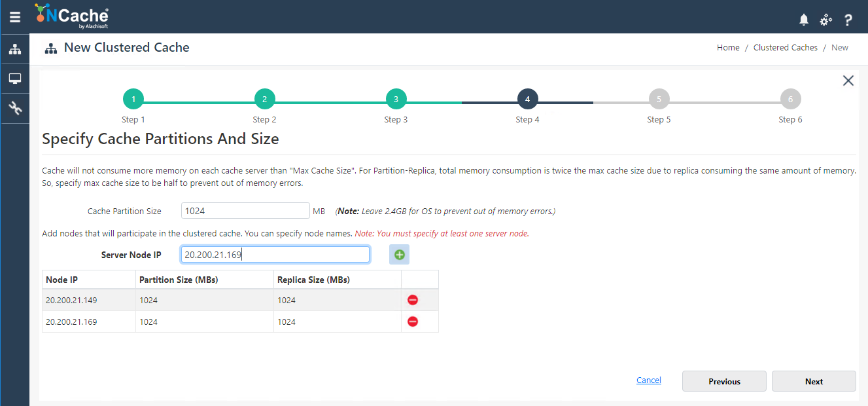The height and width of the screenshot is (406, 868).
Task: Jump to Step 5 circle
Action: coord(659,100)
